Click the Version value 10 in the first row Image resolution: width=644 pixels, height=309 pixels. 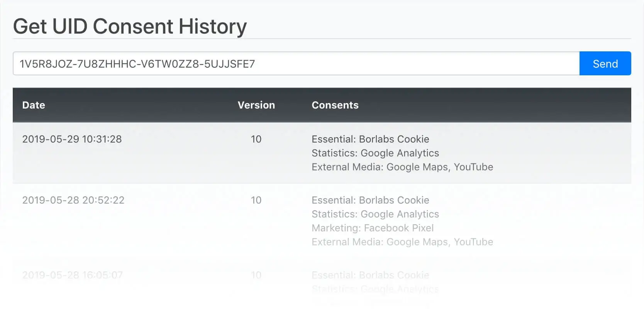(256, 139)
